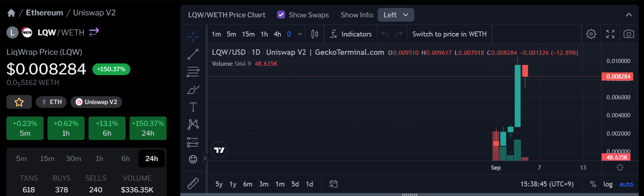The width and height of the screenshot is (644, 196).
Task: Swap LQW/WETH pair order arrows
Action: pos(94,32)
